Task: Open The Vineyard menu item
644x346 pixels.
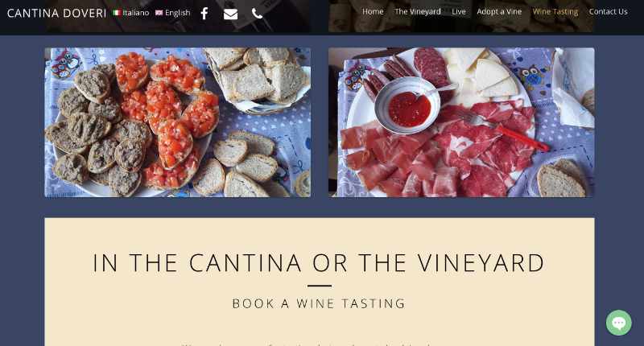Action: [x=418, y=12]
